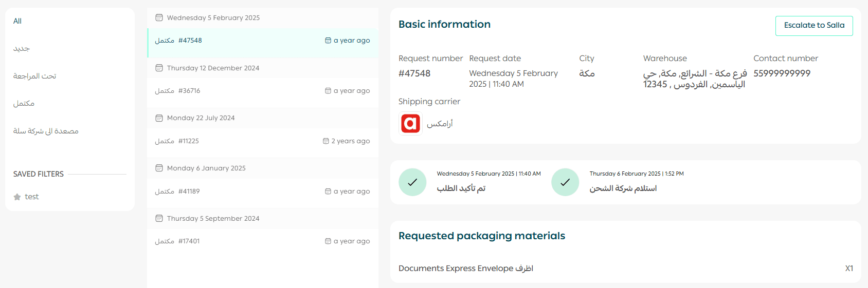Click the date icon on request #11225
Viewport: 868px width, 288px height.
click(x=326, y=141)
